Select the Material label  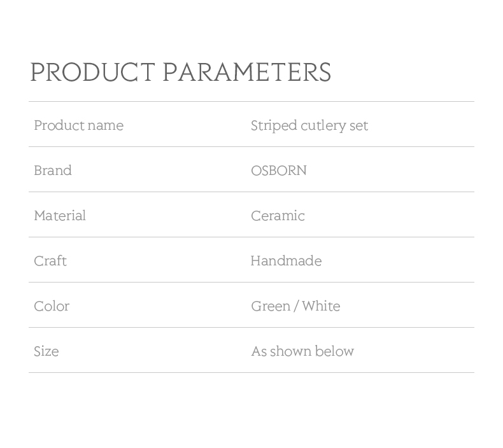coord(60,216)
